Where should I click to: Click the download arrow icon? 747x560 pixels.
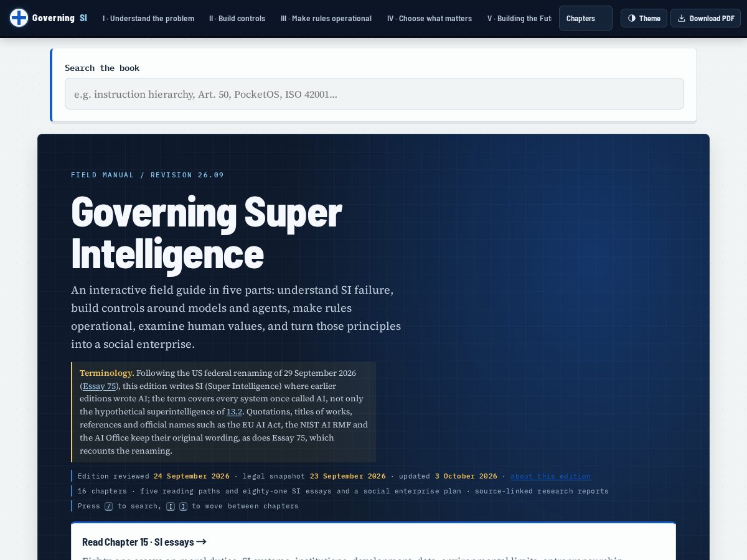pyautogui.click(x=682, y=18)
